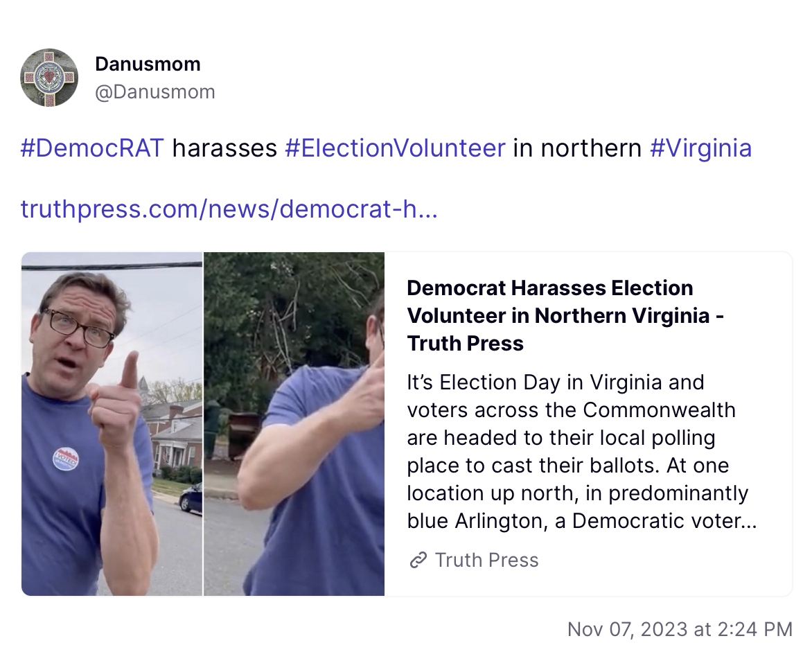Open the 'Democrat Harasses Election Volunteer' card headline

(x=565, y=315)
